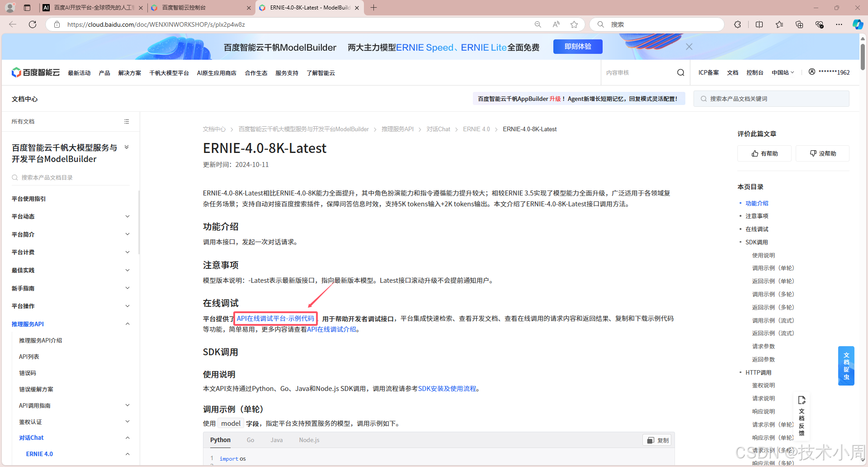Collapse the 所有文档 list icon

(x=127, y=121)
